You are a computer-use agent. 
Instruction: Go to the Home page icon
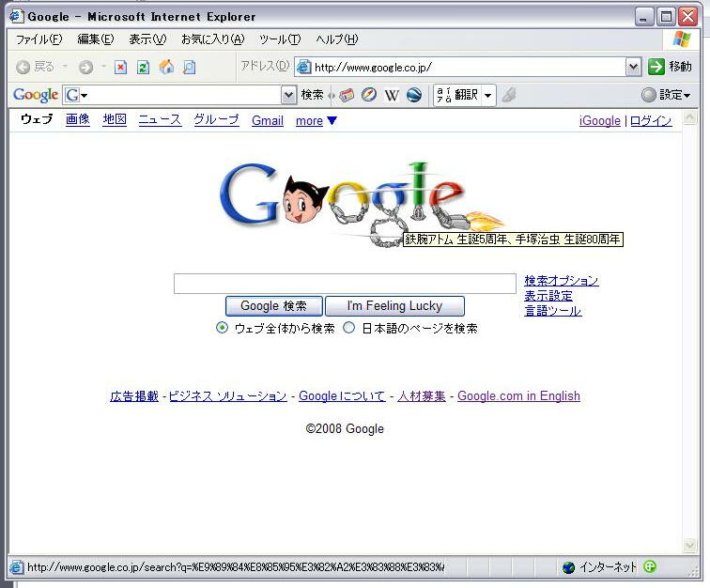point(166,67)
